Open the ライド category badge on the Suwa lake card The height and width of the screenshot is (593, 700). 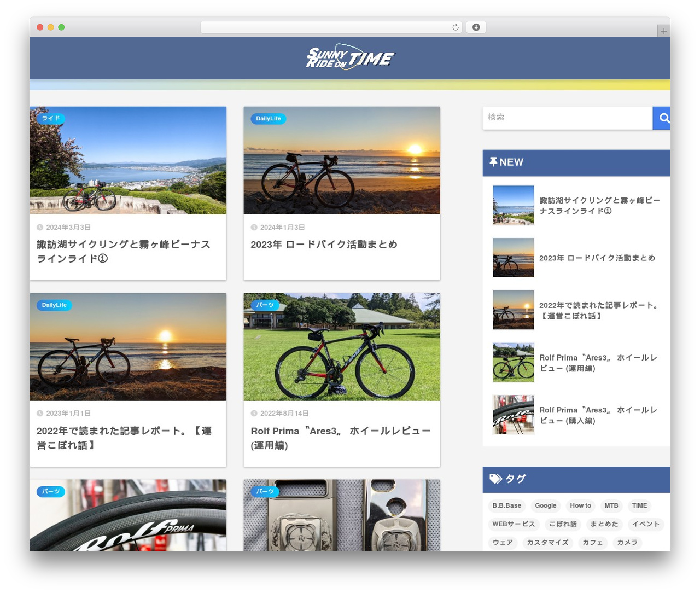pyautogui.click(x=51, y=118)
